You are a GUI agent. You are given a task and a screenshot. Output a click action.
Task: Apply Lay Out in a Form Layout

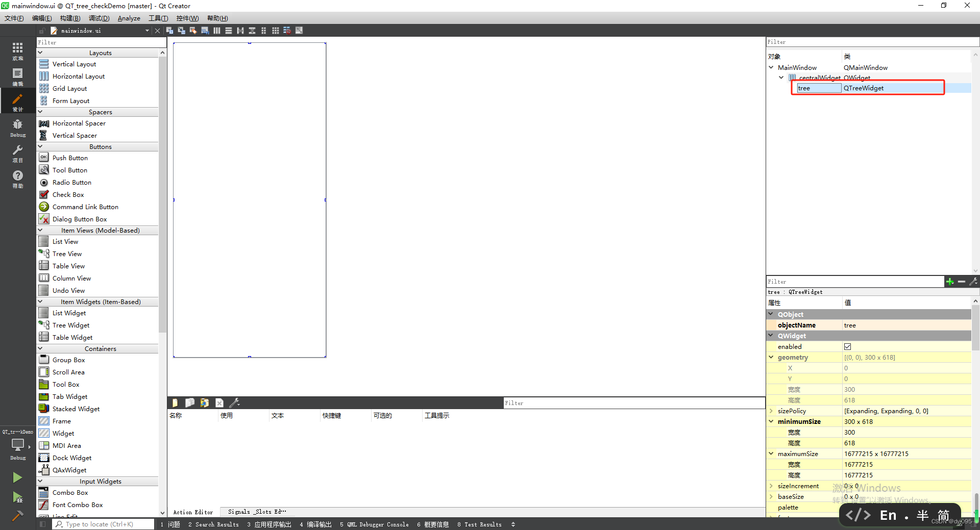pos(264,31)
